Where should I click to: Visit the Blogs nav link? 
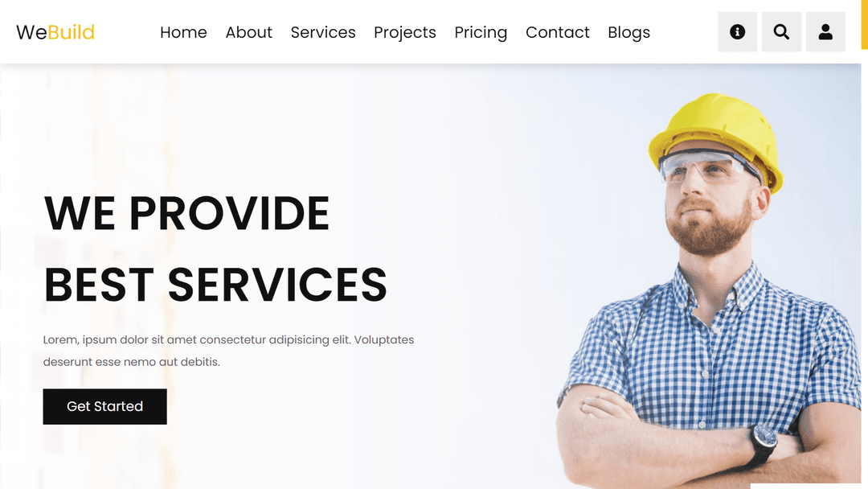[628, 33]
